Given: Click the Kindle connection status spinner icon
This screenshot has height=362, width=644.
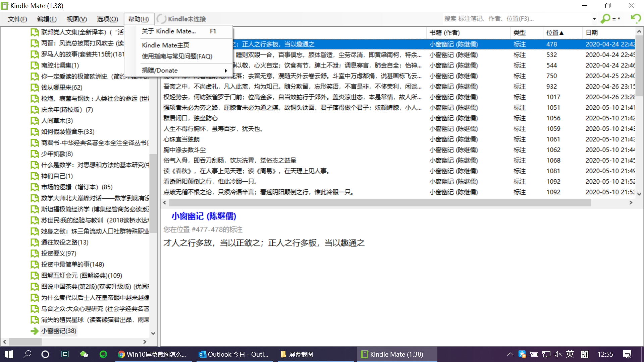Looking at the screenshot, I should pos(161,19).
